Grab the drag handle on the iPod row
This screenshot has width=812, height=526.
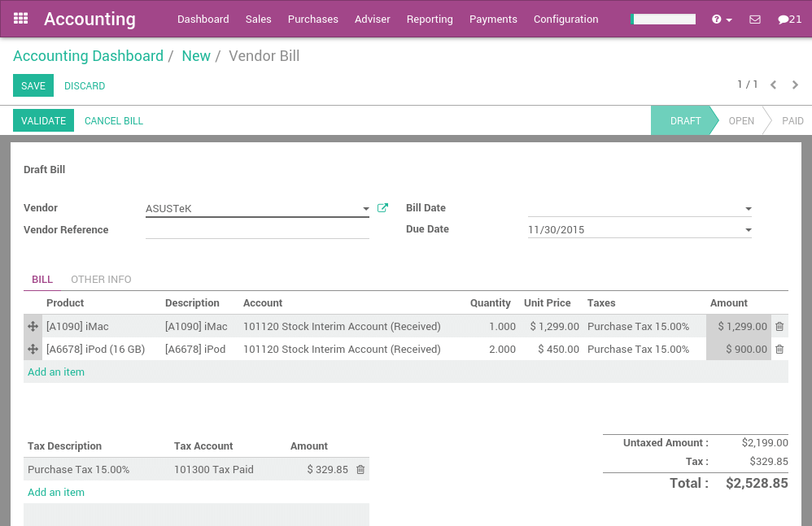32,349
